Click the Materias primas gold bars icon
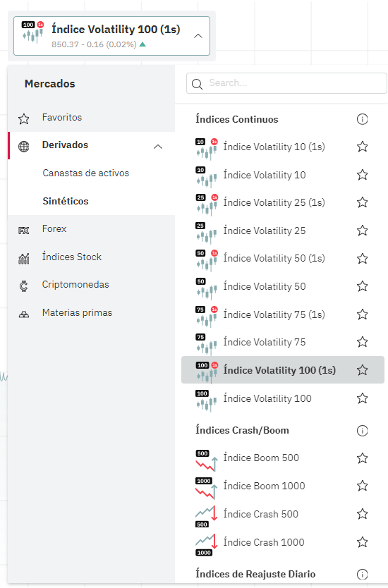 tap(24, 314)
